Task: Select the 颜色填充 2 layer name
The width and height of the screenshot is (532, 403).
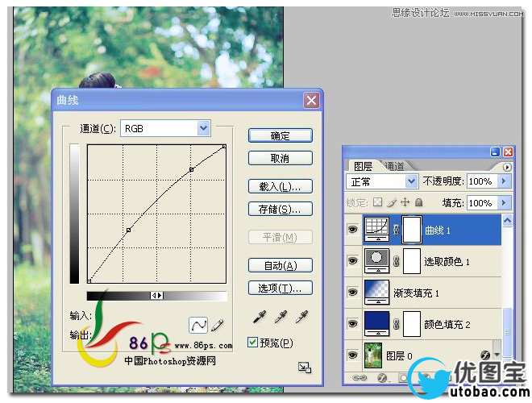Action: [447, 324]
